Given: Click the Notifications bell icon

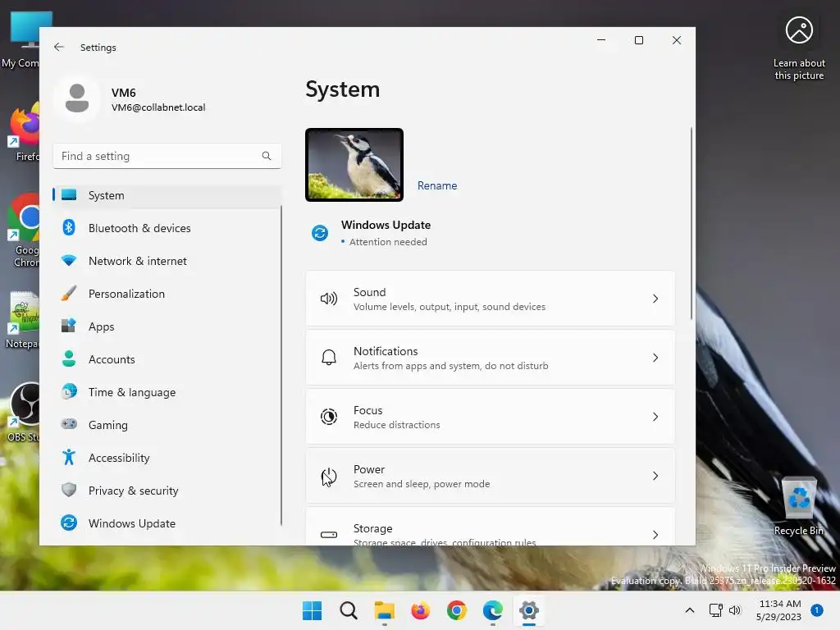Looking at the screenshot, I should (329, 358).
